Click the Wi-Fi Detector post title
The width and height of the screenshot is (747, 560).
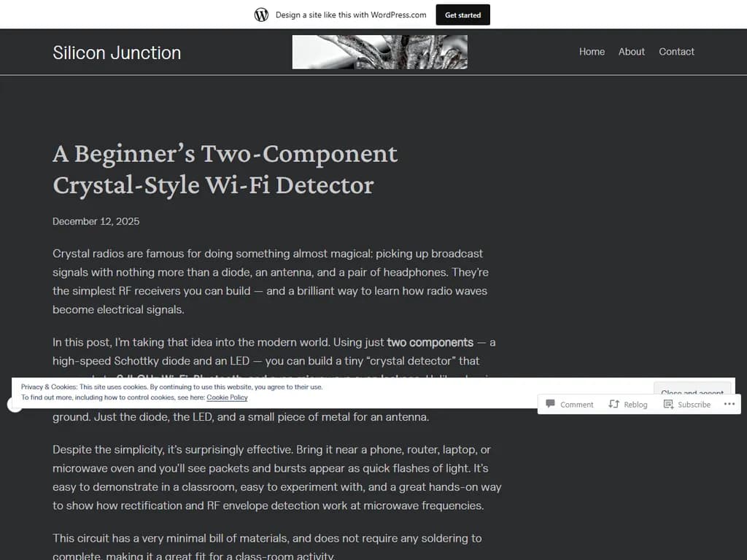[225, 169]
